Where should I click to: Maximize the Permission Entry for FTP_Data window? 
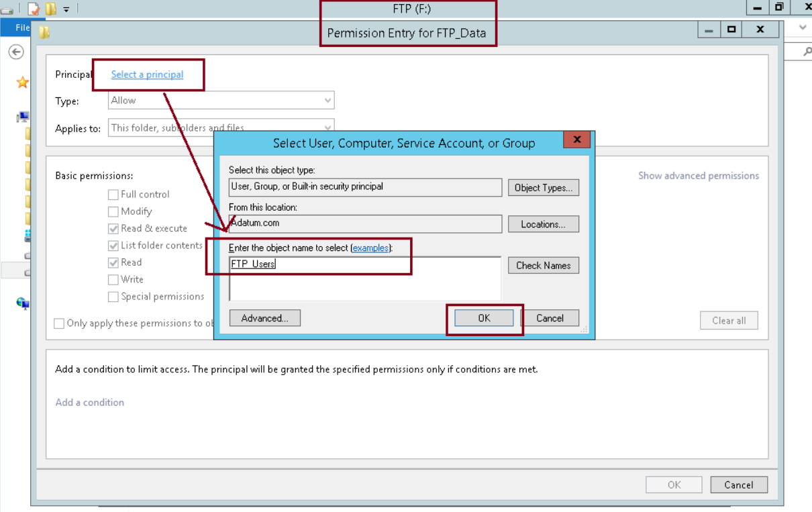731,30
